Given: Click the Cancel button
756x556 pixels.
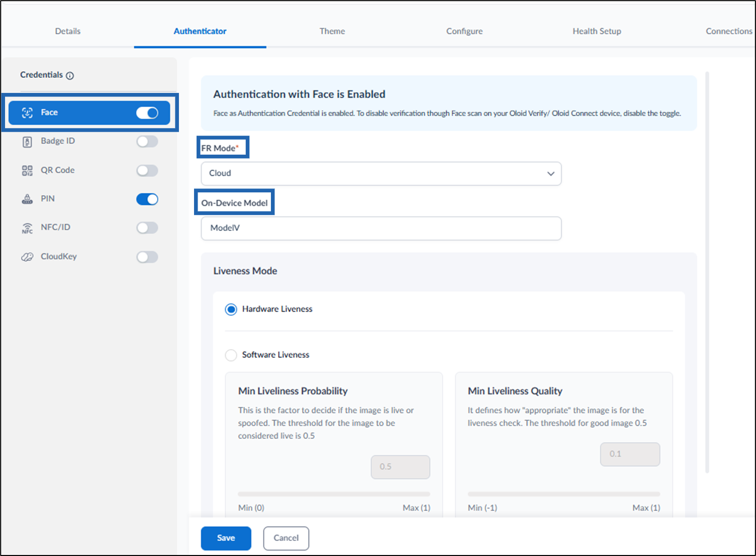Looking at the screenshot, I should 286,538.
